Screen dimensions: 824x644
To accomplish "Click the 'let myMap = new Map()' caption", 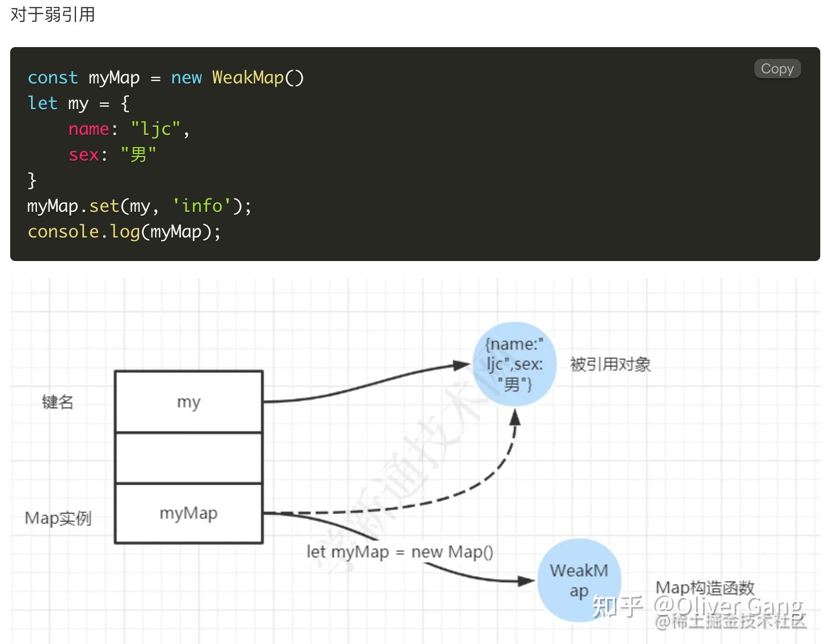I will point(400,552).
